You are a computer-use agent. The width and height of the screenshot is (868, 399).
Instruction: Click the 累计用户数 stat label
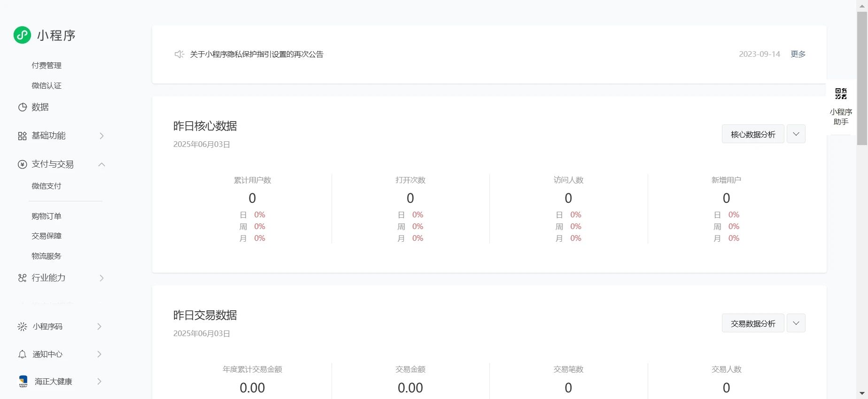coord(252,180)
